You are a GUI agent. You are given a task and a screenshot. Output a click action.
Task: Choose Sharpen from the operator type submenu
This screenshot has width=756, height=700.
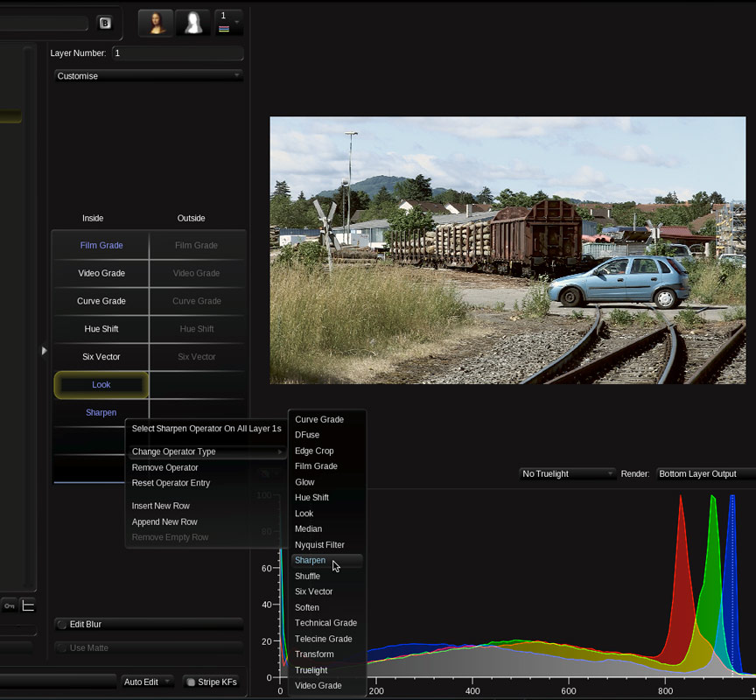pos(311,561)
